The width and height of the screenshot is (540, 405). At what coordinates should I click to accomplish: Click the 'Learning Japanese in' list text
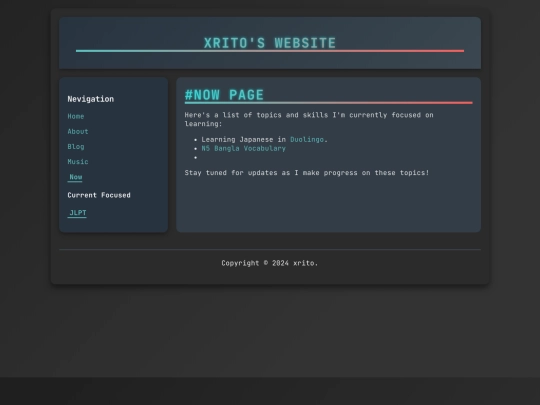[x=244, y=139]
